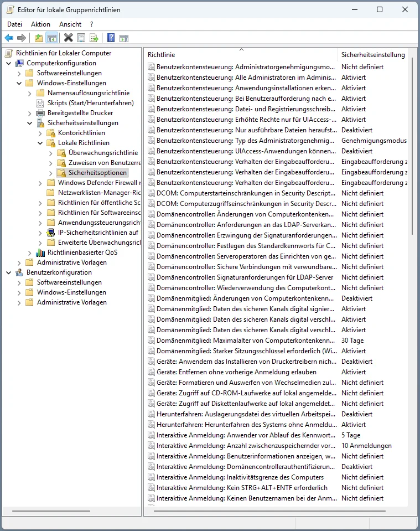Select Netzwerklisten-Manager-Richtlinien tree item
The image size is (420, 531).
99,193
